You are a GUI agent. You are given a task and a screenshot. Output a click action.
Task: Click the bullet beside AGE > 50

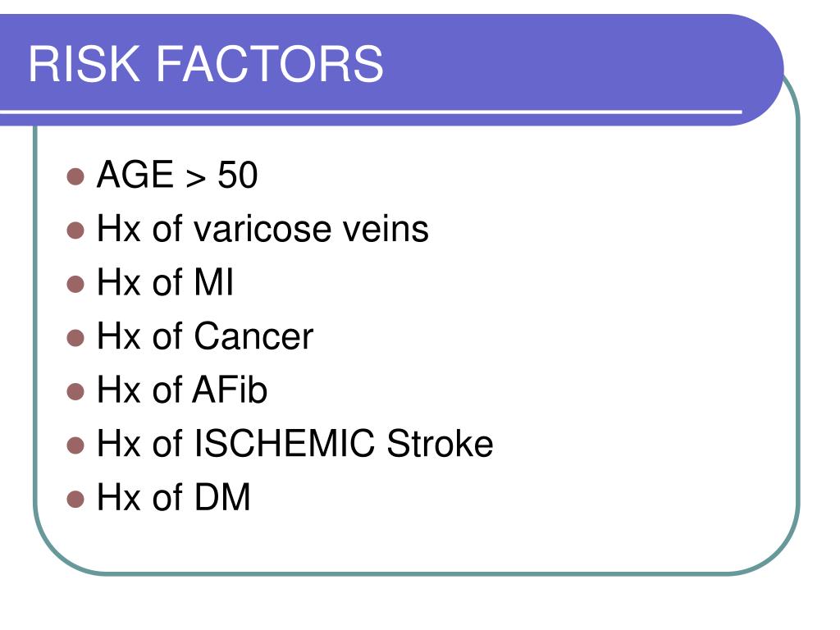pyautogui.click(x=75, y=176)
